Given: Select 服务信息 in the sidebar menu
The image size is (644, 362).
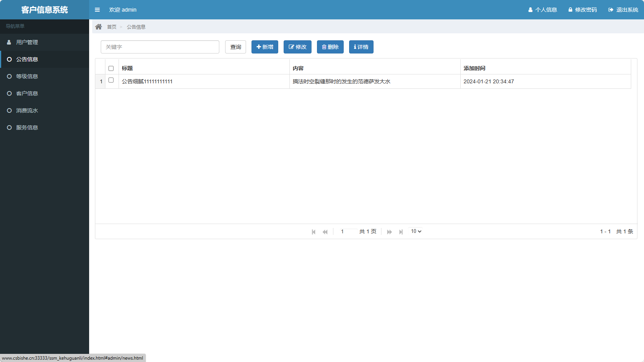Looking at the screenshot, I should click(26, 128).
